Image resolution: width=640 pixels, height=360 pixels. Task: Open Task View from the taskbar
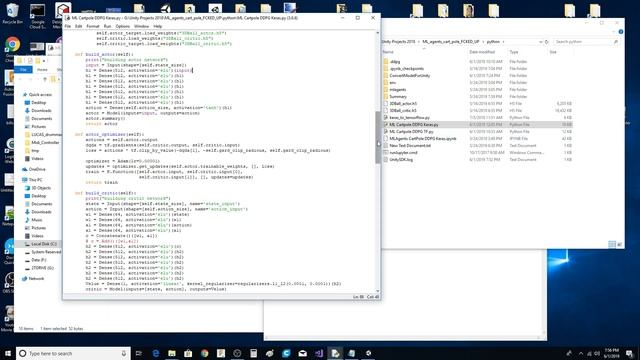tap(139, 353)
